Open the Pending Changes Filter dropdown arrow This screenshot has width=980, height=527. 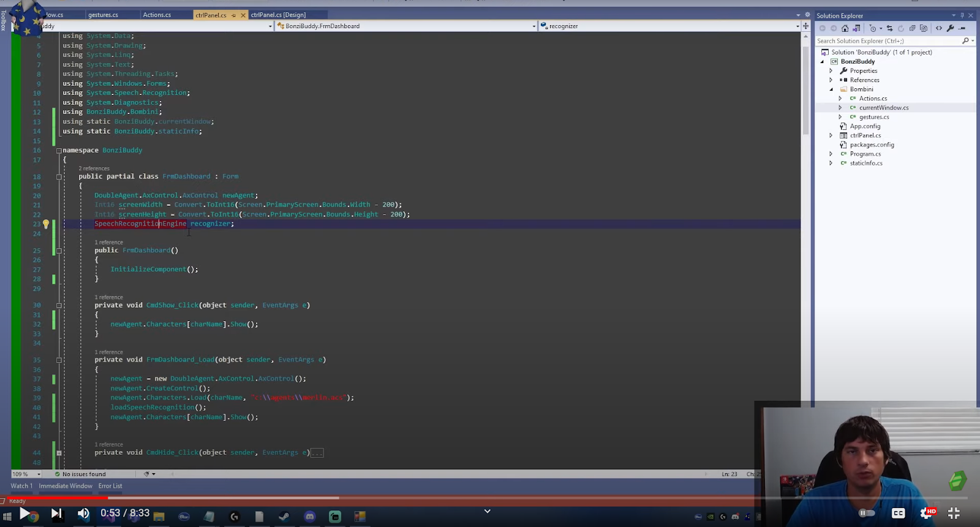click(x=881, y=28)
